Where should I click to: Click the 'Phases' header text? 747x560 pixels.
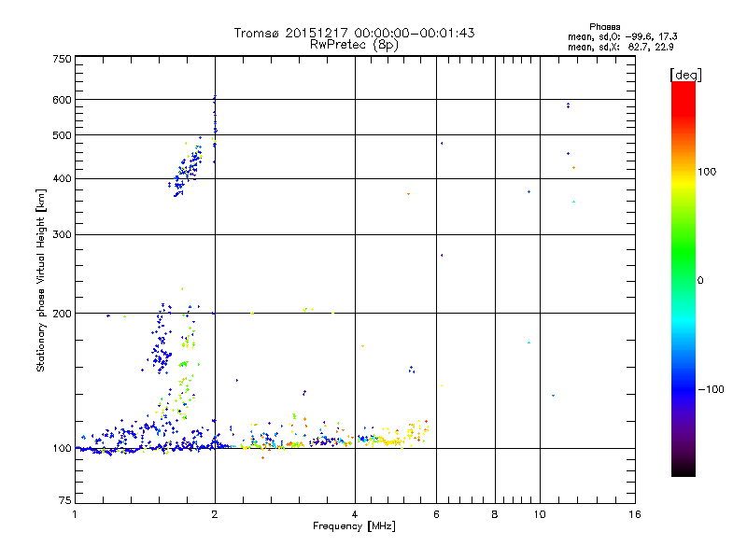point(604,27)
